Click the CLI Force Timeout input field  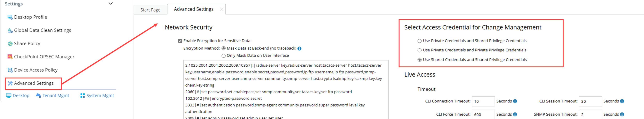pos(483,115)
